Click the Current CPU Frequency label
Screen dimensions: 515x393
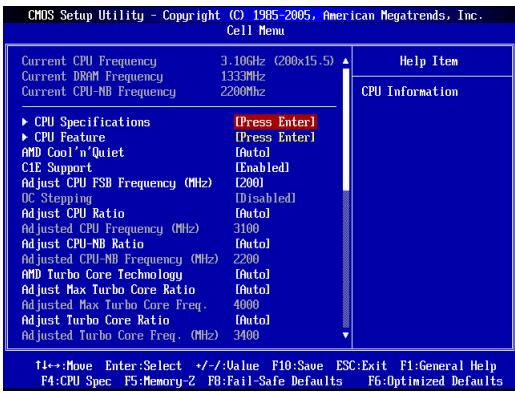[x=89, y=61]
